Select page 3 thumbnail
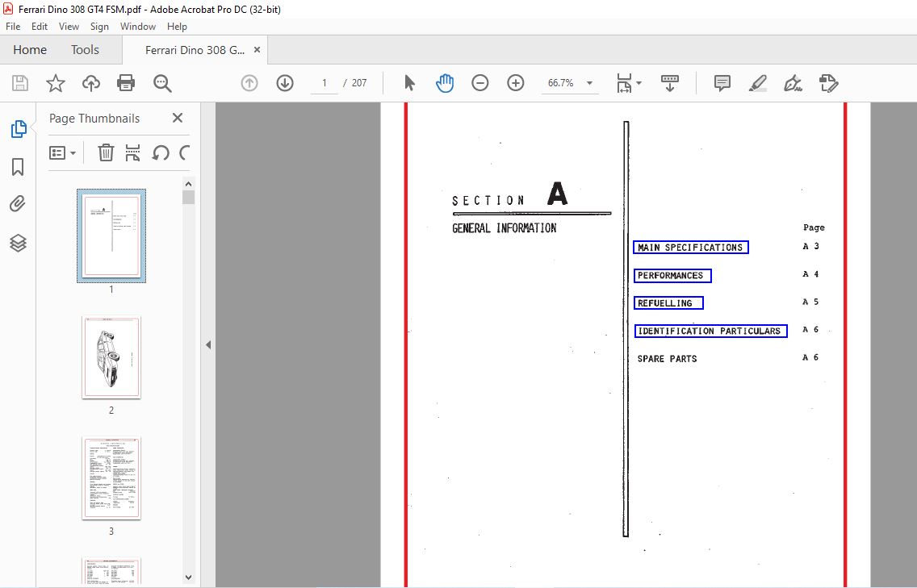 point(111,478)
